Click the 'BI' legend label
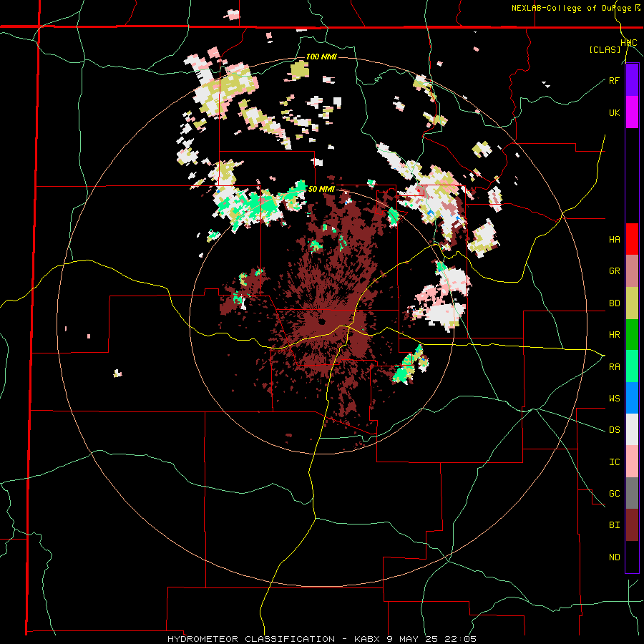Image resolution: width=644 pixels, height=644 pixels. click(x=614, y=525)
